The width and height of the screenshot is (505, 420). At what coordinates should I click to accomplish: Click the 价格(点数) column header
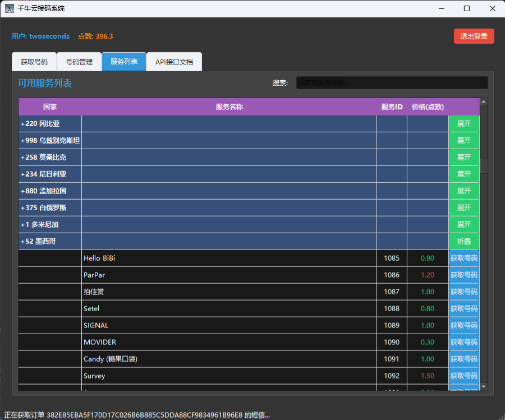428,107
